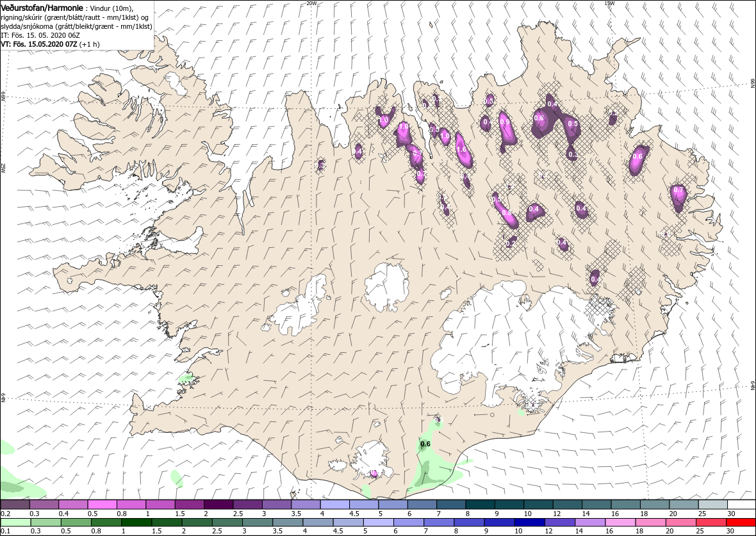This screenshot has height=536, width=756.
Task: Click the 0.1 label in the bottom legend row
Action: click(5, 532)
